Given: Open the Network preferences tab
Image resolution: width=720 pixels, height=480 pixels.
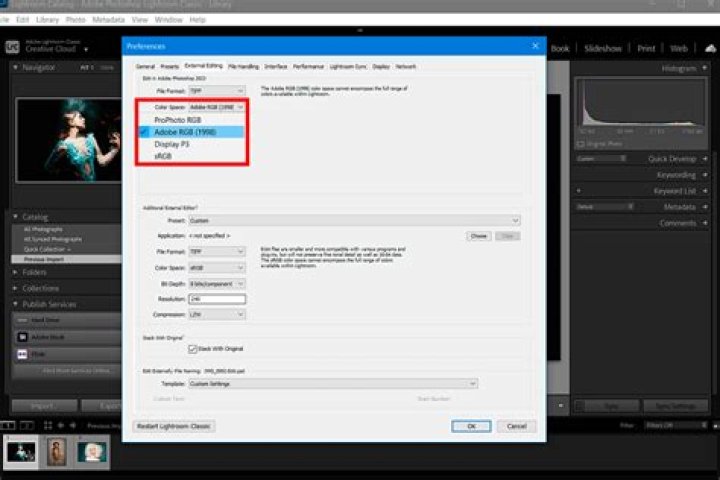Looking at the screenshot, I should pos(405,67).
